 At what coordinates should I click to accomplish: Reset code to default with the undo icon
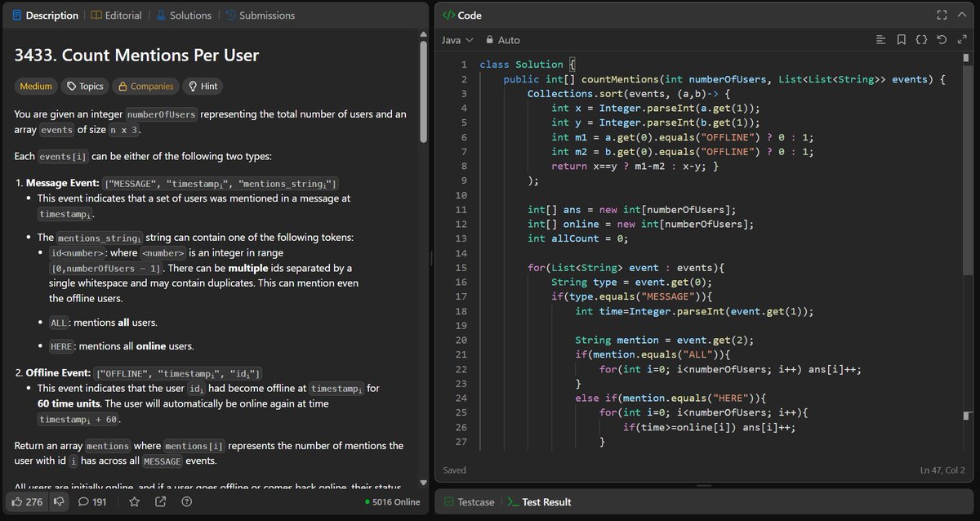point(941,39)
